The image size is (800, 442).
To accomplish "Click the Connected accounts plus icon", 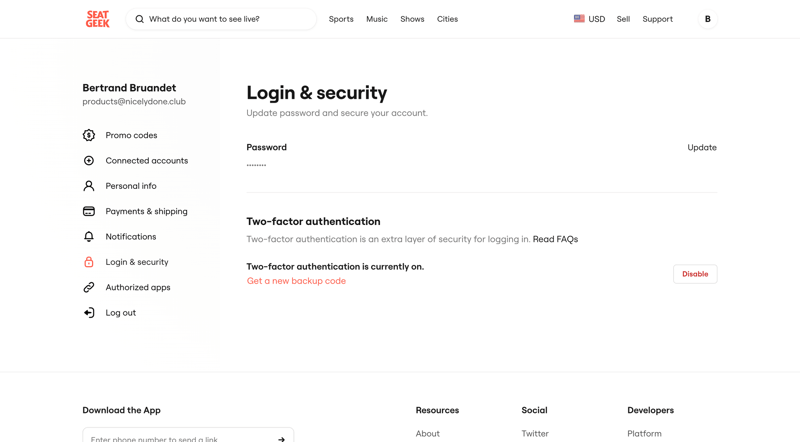I will click(89, 161).
